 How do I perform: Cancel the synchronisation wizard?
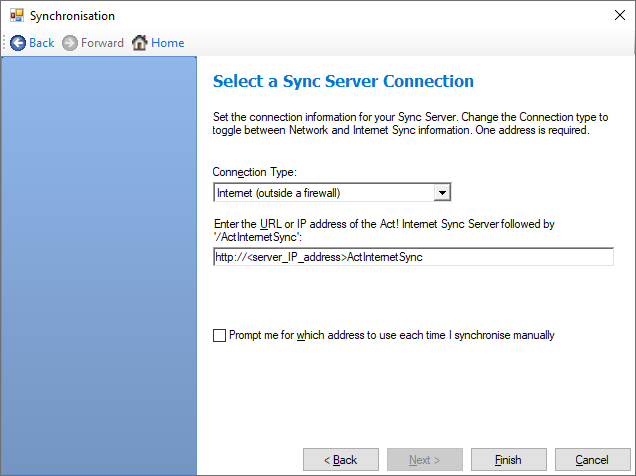(x=593, y=460)
